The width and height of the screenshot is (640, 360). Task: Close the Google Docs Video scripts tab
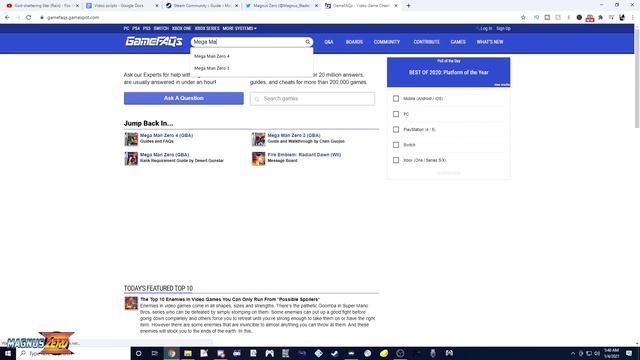(157, 6)
